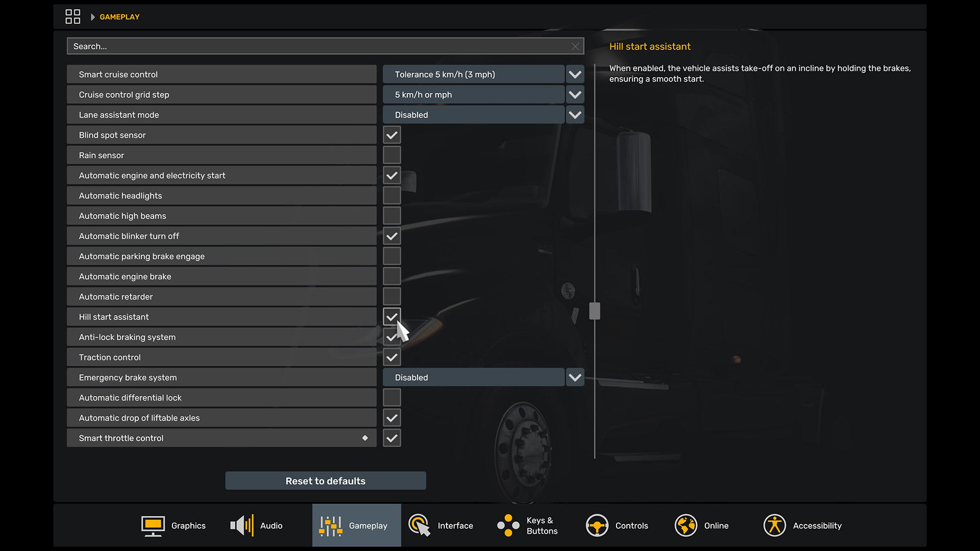980x551 pixels.
Task: Click the GAMEPLAY breadcrumb label
Action: pos(119,17)
